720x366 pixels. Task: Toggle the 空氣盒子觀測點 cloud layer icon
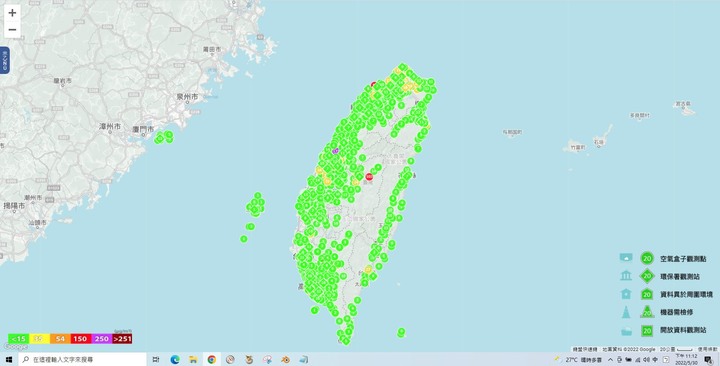click(x=626, y=258)
